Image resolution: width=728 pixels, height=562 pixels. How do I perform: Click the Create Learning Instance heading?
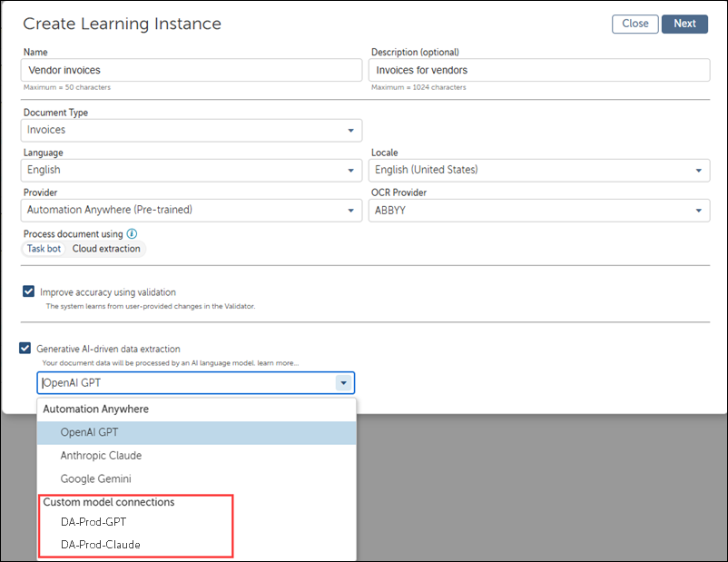(123, 24)
